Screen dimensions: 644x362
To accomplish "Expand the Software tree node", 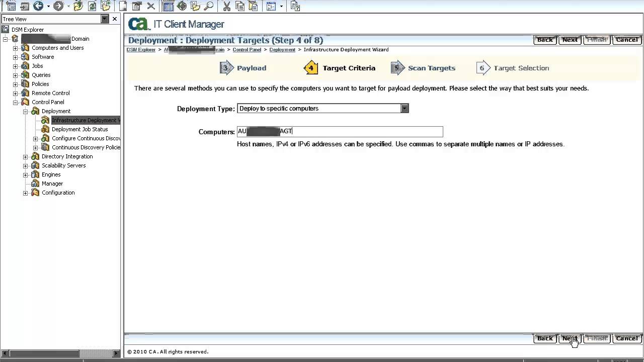I will (15, 57).
